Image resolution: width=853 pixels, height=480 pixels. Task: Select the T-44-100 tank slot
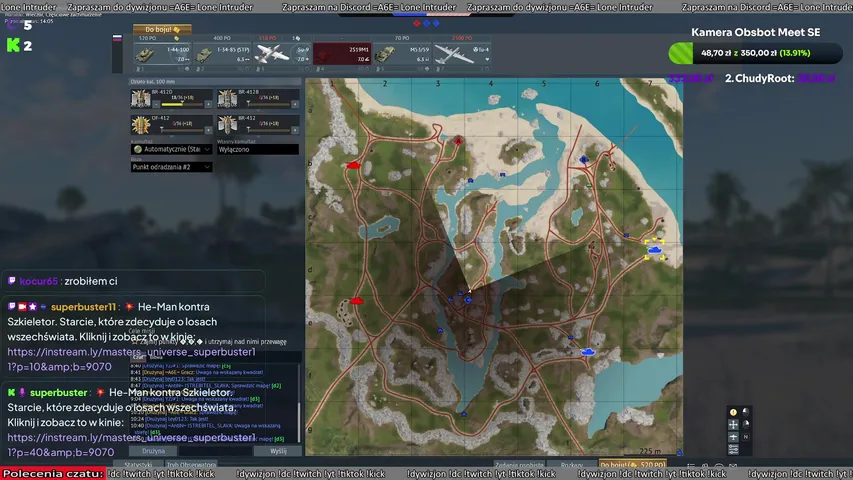162,53
